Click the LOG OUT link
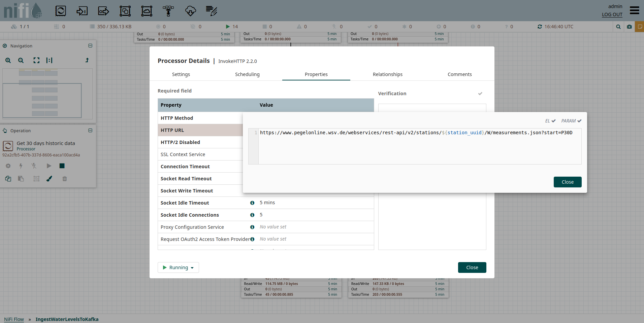Viewport: 644px width, 323px height. click(x=612, y=14)
